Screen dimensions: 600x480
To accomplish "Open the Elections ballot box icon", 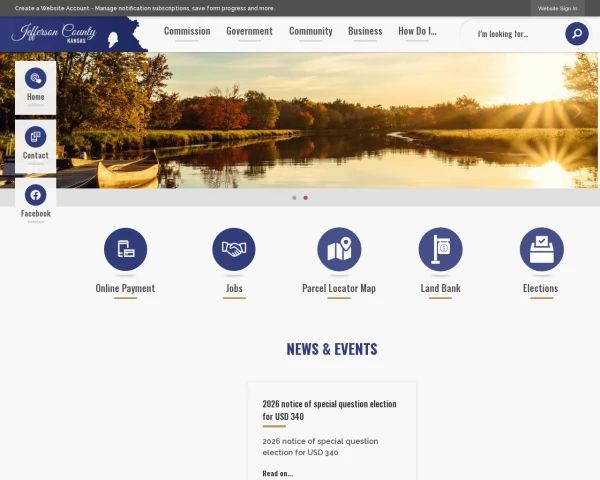I will (541, 249).
